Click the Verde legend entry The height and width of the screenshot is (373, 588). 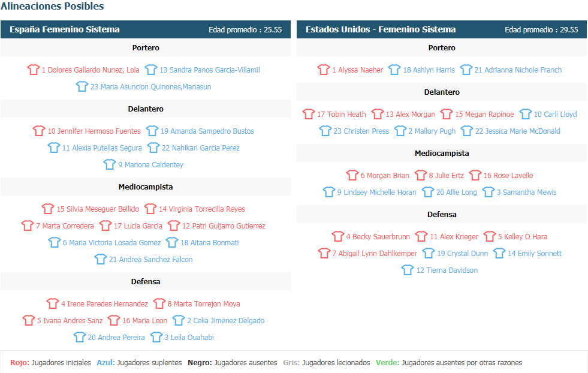(449, 362)
